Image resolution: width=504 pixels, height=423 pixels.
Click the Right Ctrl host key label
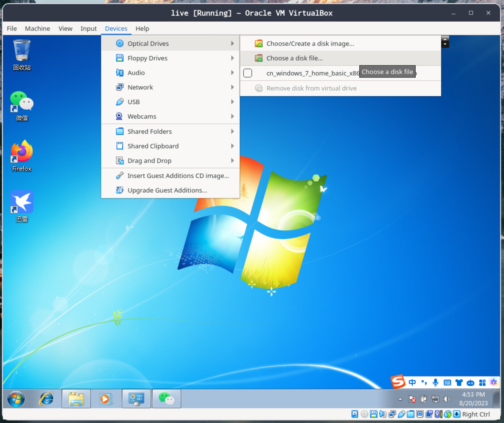tap(476, 414)
